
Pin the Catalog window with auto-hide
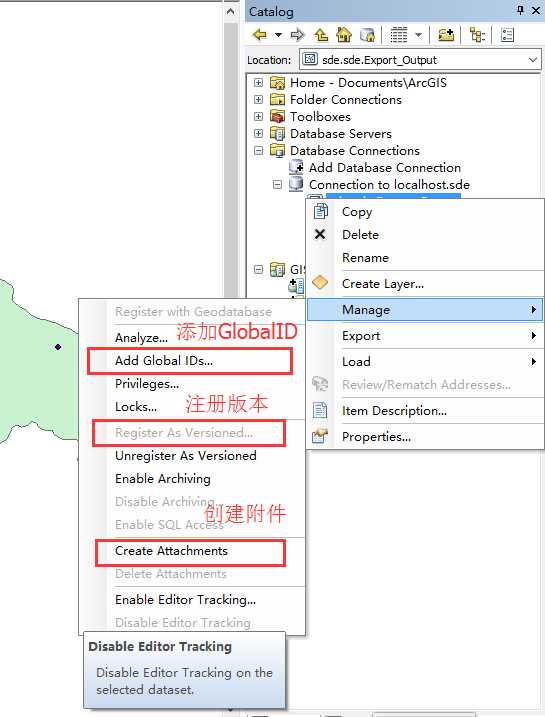coord(520,10)
